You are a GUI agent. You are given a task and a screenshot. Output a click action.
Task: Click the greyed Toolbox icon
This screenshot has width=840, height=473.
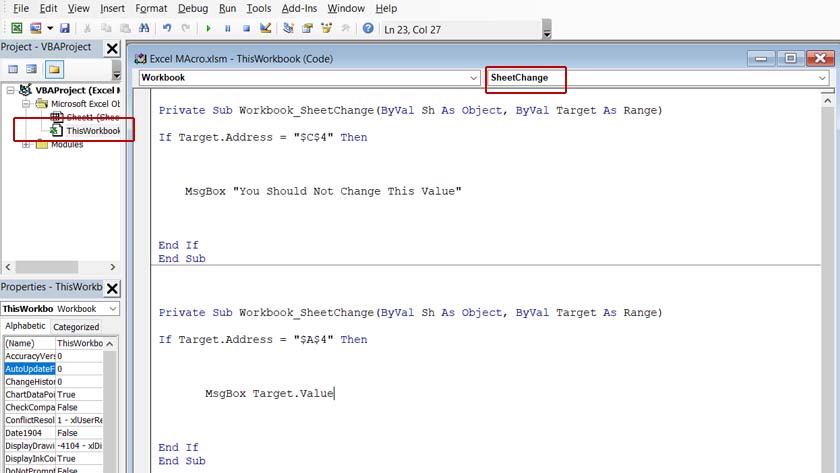tap(345, 28)
